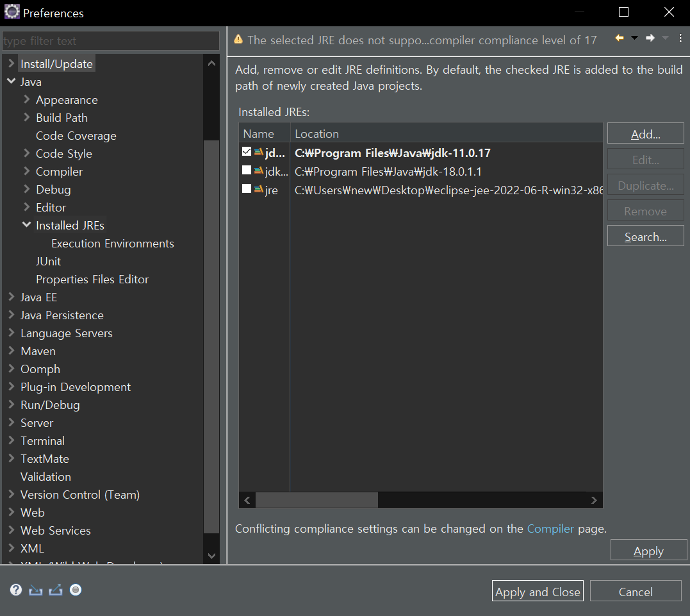This screenshot has width=690, height=616.
Task: Select the Server preferences item
Action: (37, 423)
